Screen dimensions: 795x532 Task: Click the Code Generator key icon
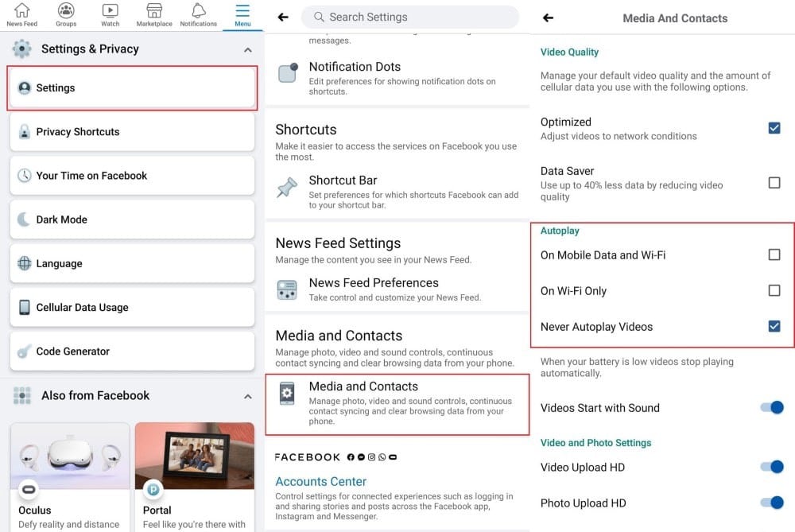[x=24, y=351]
